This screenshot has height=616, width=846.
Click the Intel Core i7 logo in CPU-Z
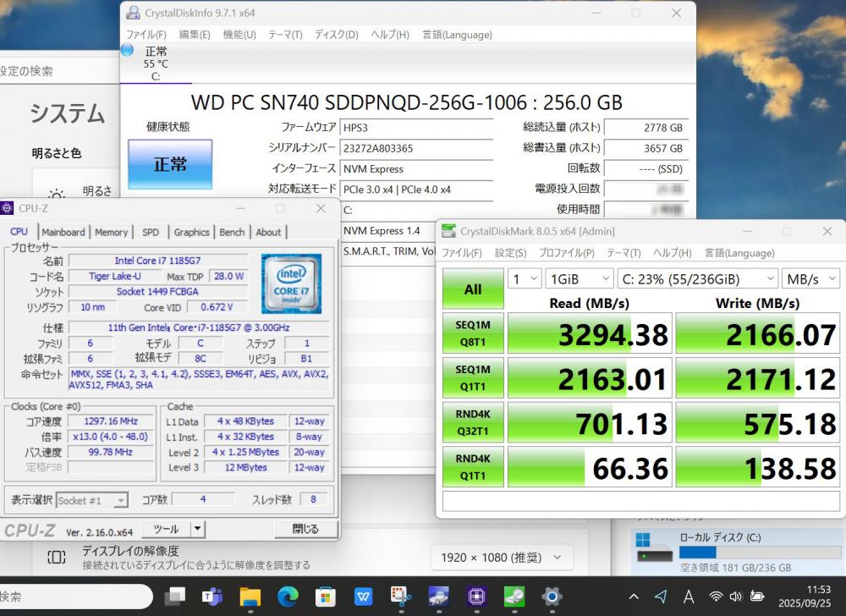tap(291, 283)
